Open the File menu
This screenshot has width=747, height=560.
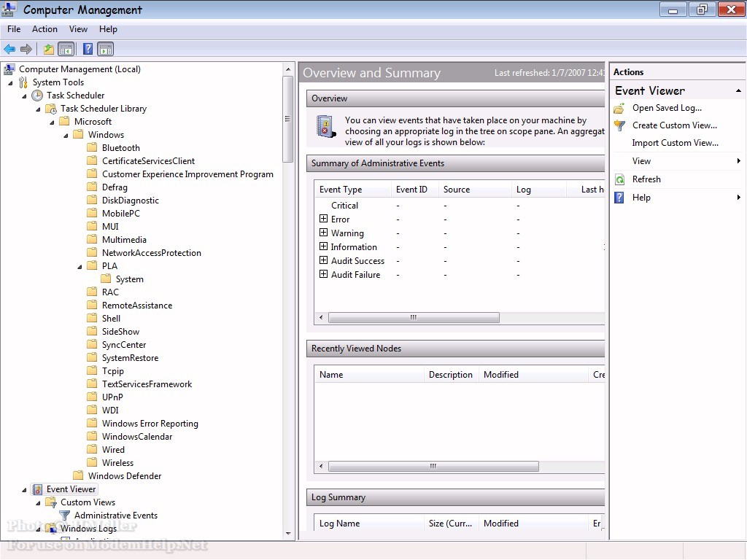coord(14,29)
